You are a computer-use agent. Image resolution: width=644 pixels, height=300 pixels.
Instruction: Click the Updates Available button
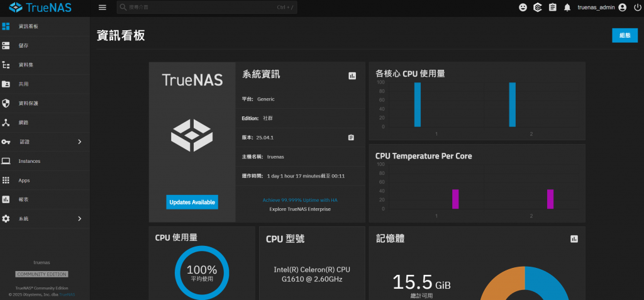coord(192,202)
